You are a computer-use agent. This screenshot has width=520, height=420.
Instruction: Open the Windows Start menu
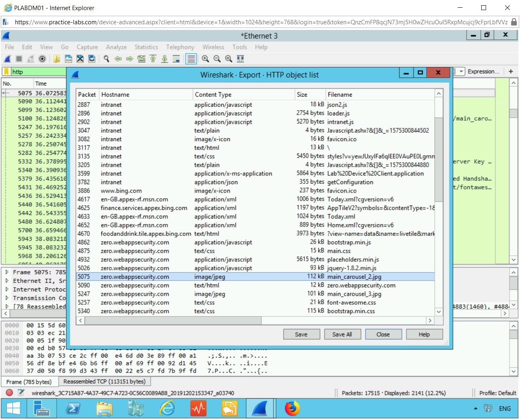click(x=13, y=409)
